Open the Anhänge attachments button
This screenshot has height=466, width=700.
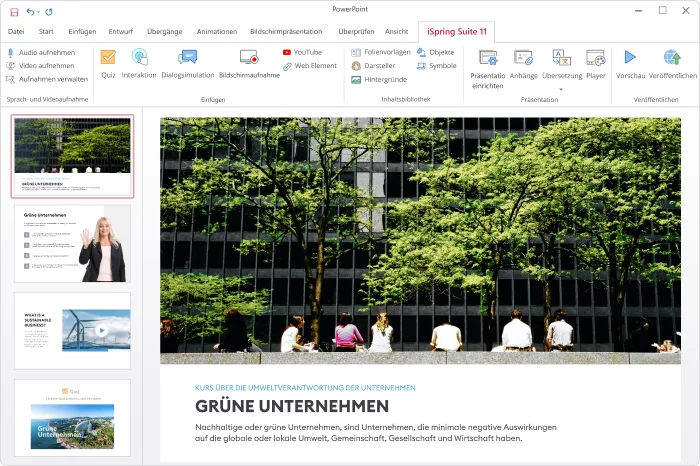[x=524, y=58]
